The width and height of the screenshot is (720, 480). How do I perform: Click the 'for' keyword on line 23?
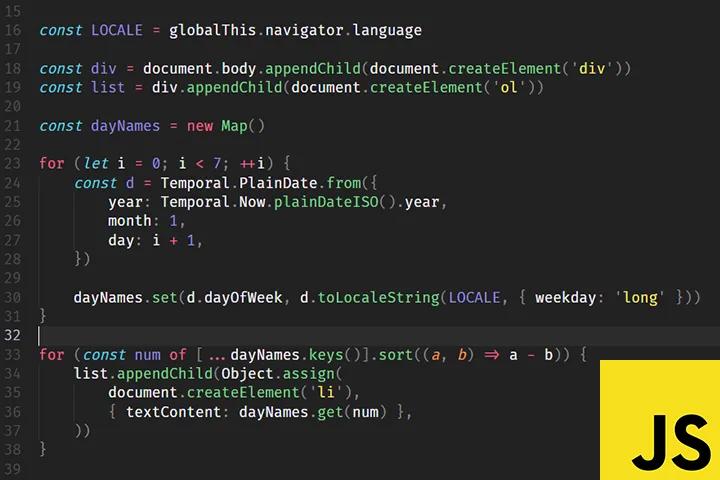click(x=52, y=163)
